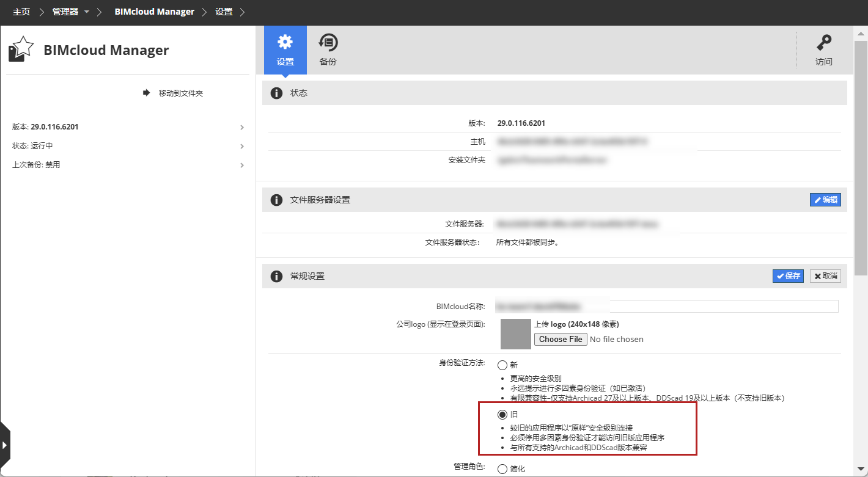Screen dimensions: 868x477
Task: Click the version value 29.0.116.6201 in 状态
Action: click(521, 123)
